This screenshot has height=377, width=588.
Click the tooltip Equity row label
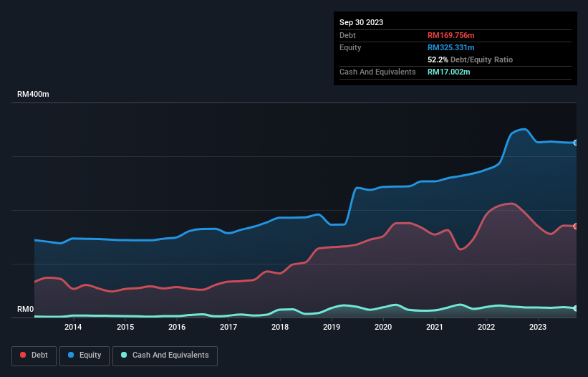tap(350, 47)
